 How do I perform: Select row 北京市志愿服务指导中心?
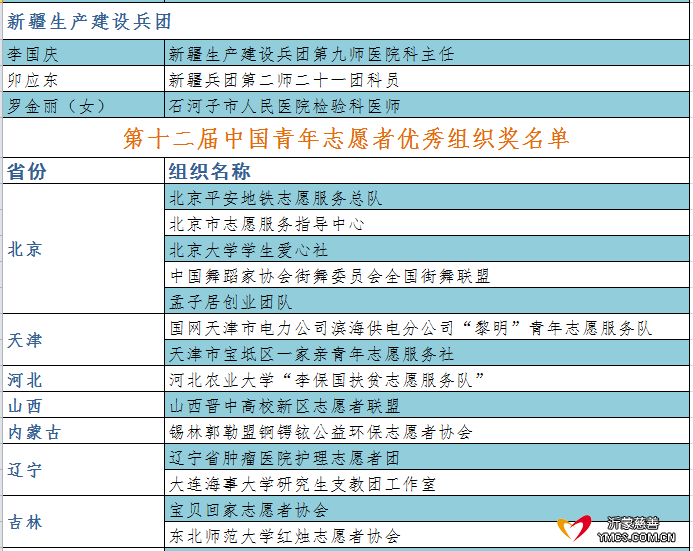[427, 223]
